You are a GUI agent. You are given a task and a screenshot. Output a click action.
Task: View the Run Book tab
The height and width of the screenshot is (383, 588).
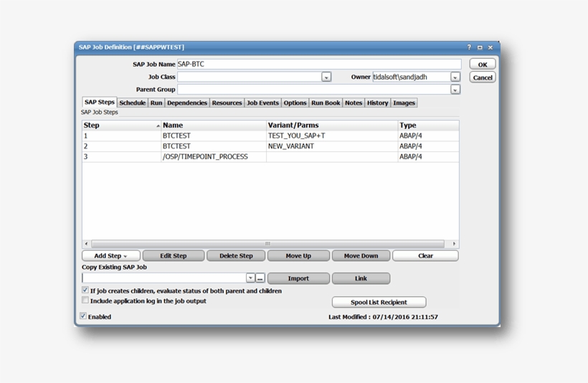tap(326, 103)
